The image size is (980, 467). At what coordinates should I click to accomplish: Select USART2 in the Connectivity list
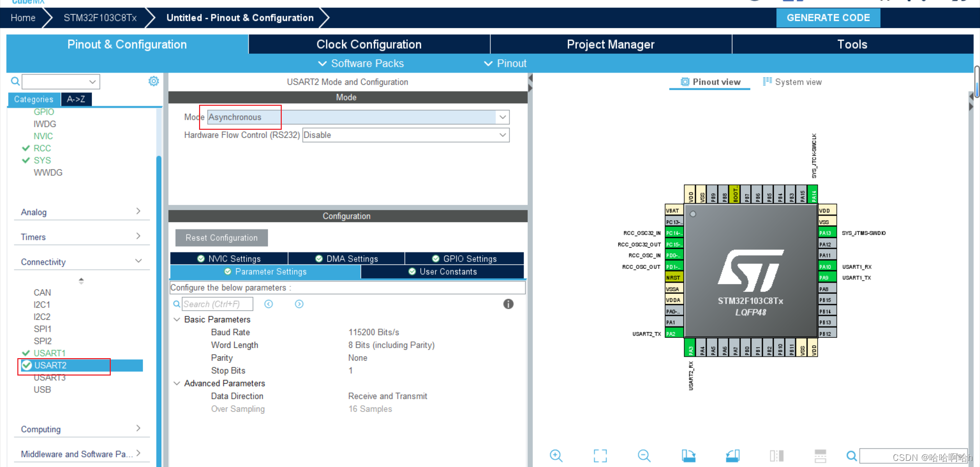click(50, 365)
